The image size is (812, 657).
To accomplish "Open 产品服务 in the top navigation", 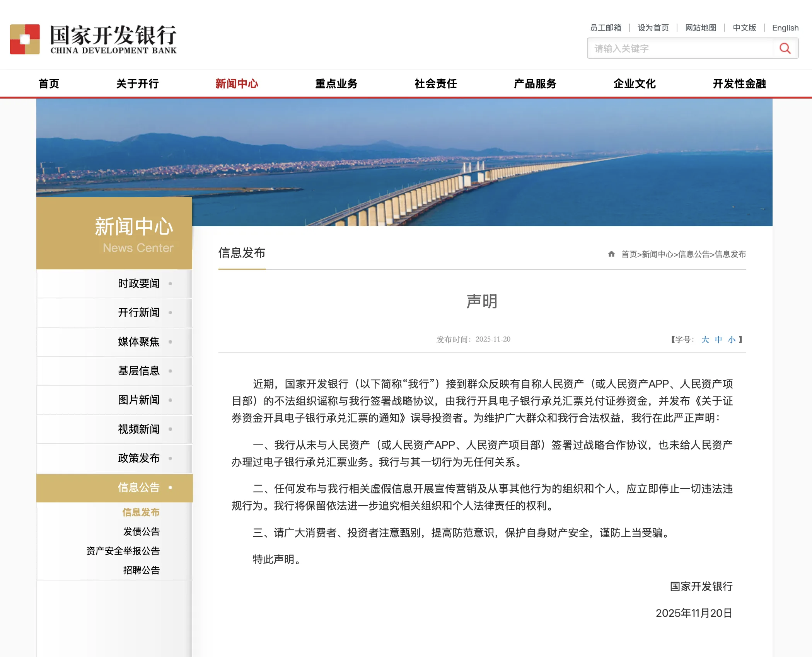I will coord(535,83).
